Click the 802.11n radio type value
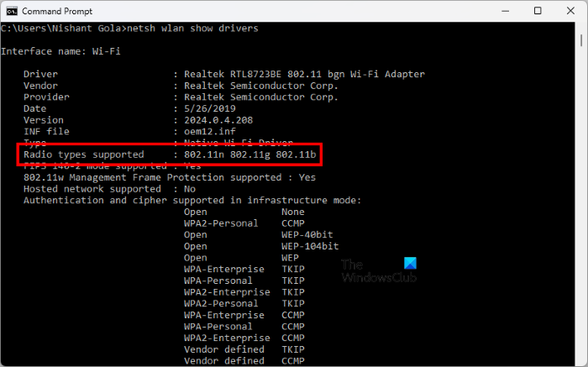The width and height of the screenshot is (588, 367). [x=204, y=155]
